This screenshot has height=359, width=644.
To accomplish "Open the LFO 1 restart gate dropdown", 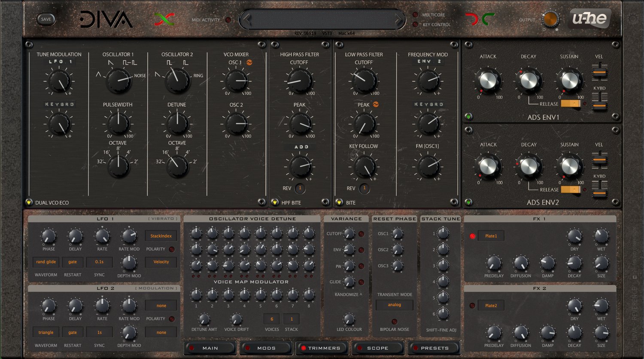I will coord(73,262).
